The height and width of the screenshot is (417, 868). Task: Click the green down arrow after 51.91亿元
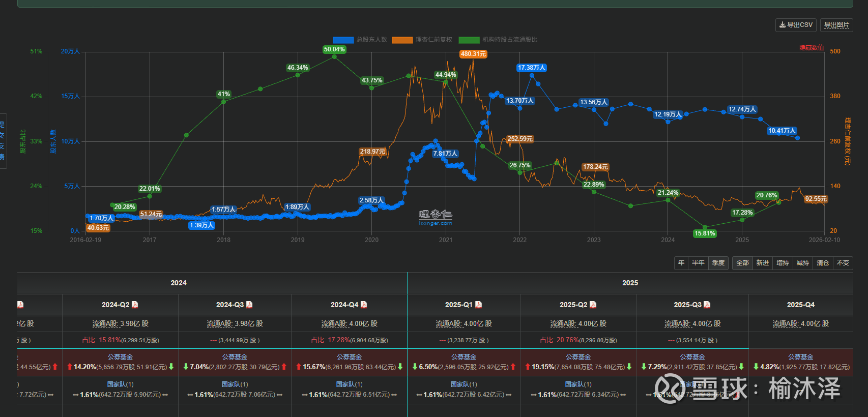coord(171,367)
